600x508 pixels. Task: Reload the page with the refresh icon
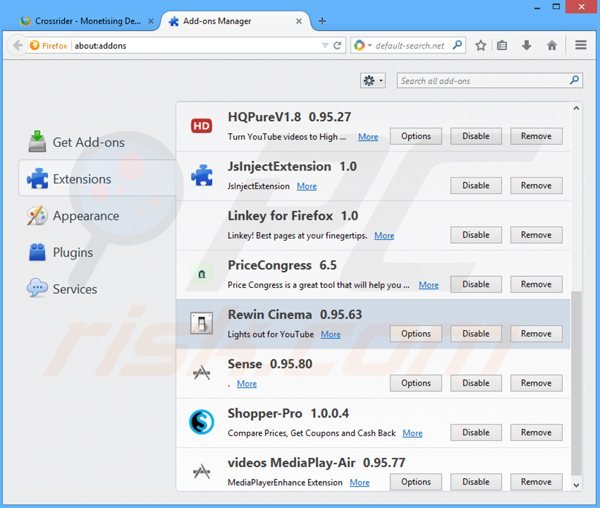coord(337,46)
